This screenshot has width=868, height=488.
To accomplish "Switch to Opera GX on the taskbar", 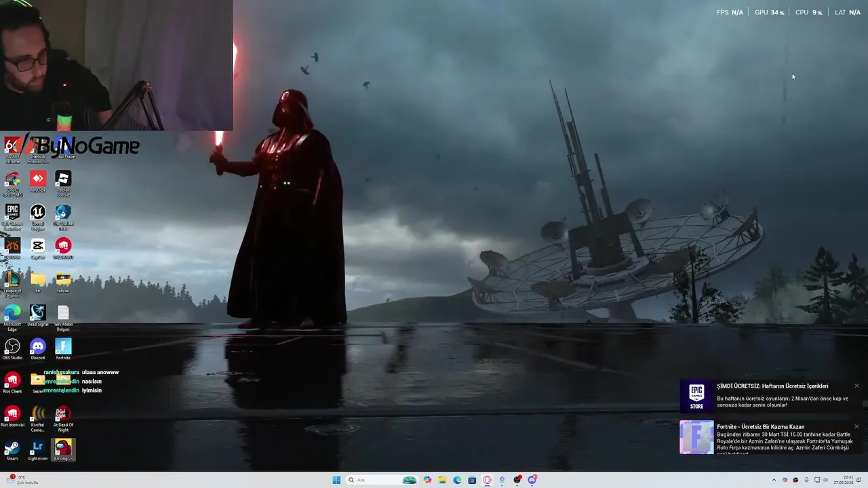I will point(487,480).
